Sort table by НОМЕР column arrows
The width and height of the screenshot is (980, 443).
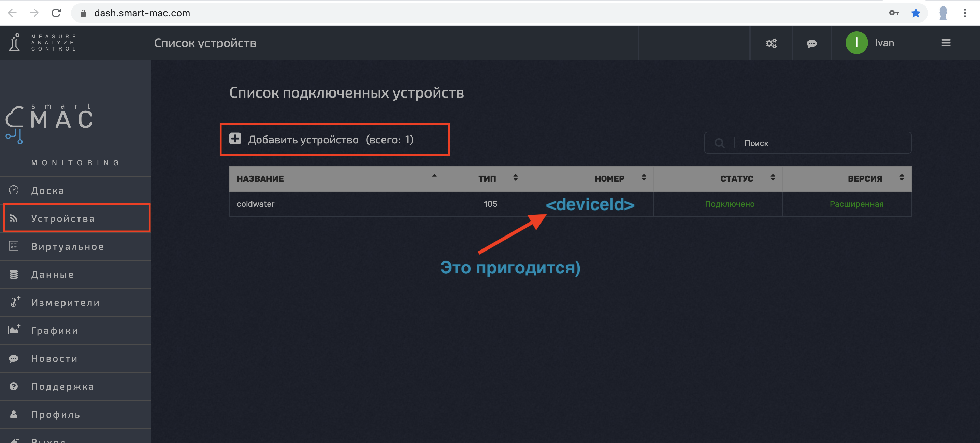[644, 178]
